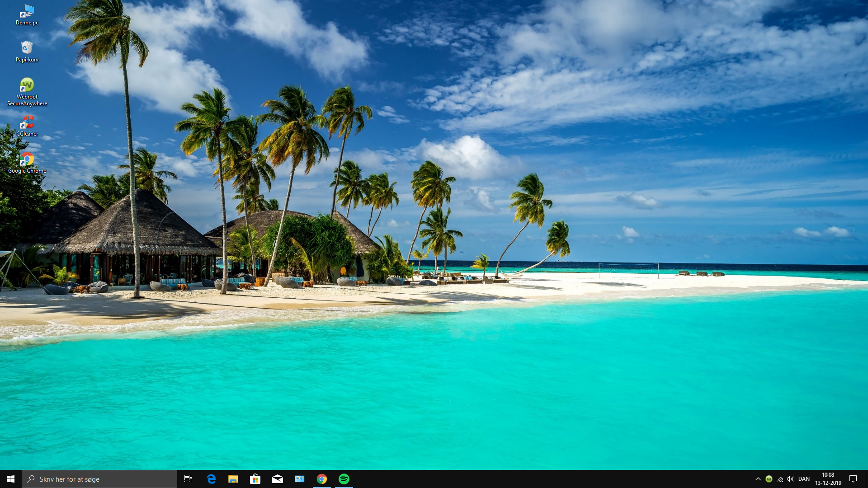Open the Mail app from the taskbar

coord(278,479)
